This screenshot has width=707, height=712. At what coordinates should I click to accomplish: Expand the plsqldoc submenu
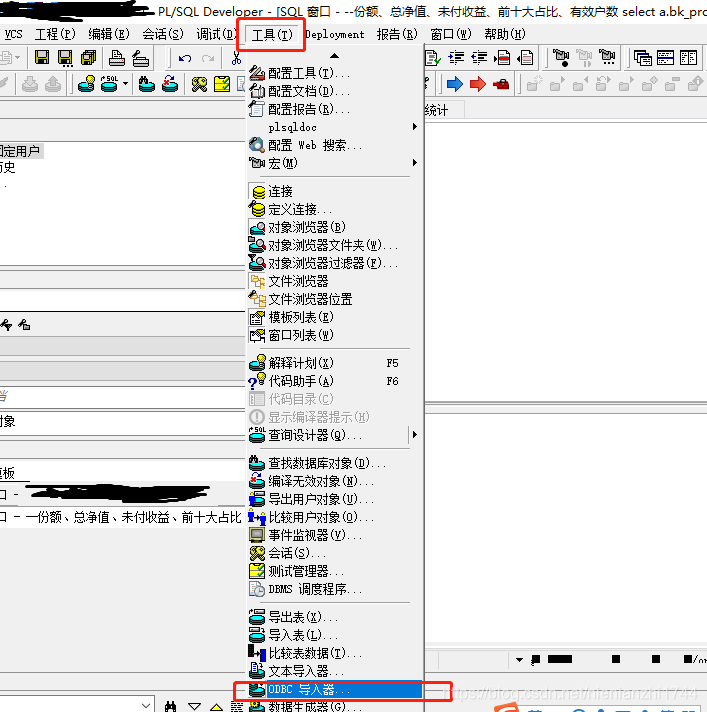pyautogui.click(x=335, y=127)
